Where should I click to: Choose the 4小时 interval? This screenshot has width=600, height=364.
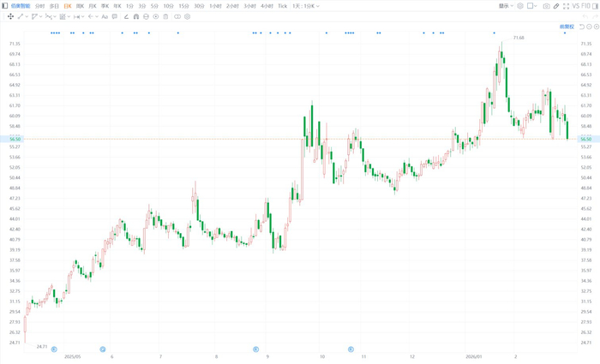[267, 6]
